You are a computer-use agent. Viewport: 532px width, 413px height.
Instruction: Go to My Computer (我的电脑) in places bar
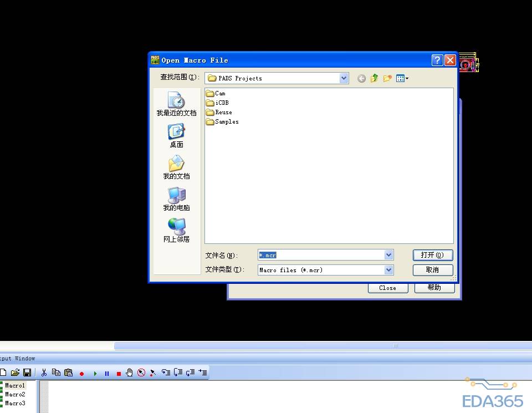pos(176,199)
